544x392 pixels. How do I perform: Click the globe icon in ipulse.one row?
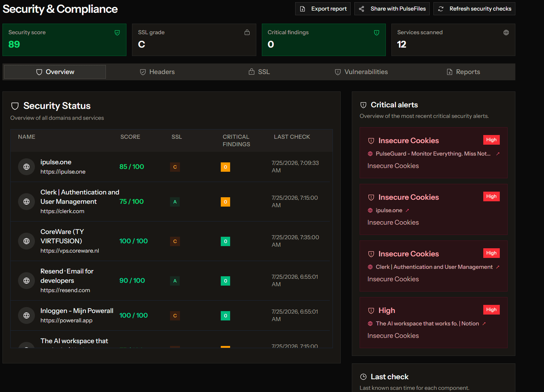[26, 167]
